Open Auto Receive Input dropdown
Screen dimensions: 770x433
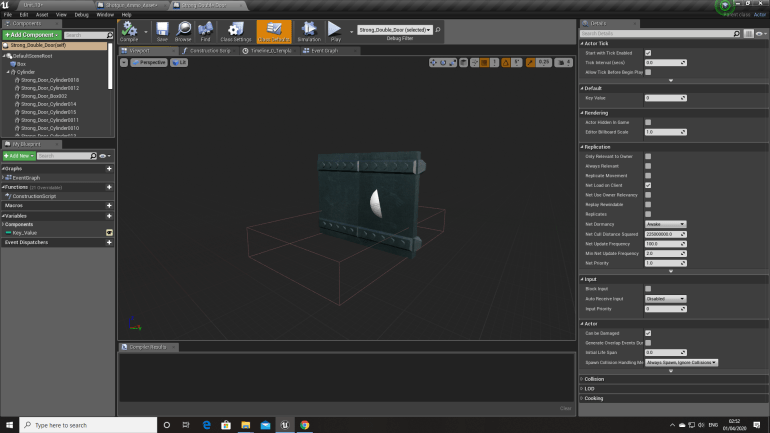[x=665, y=299]
